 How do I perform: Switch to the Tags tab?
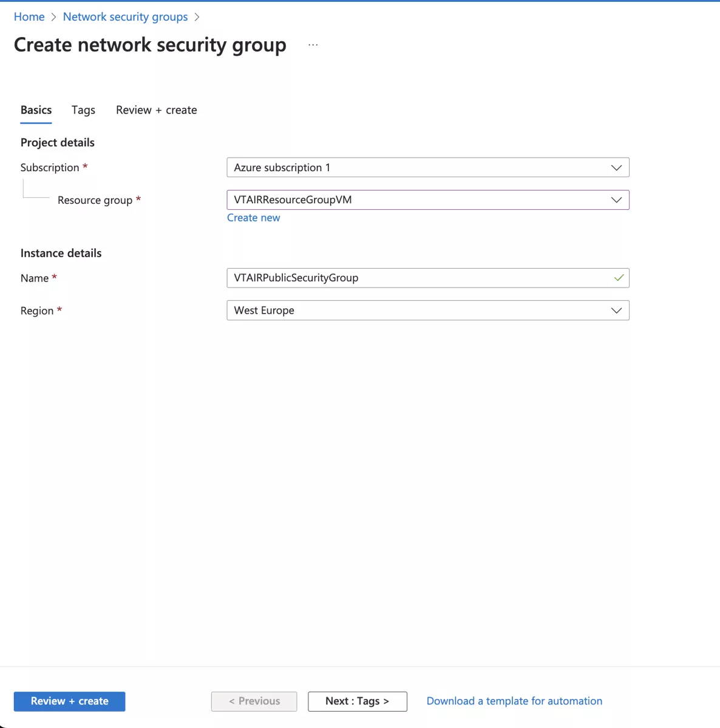[x=83, y=110]
